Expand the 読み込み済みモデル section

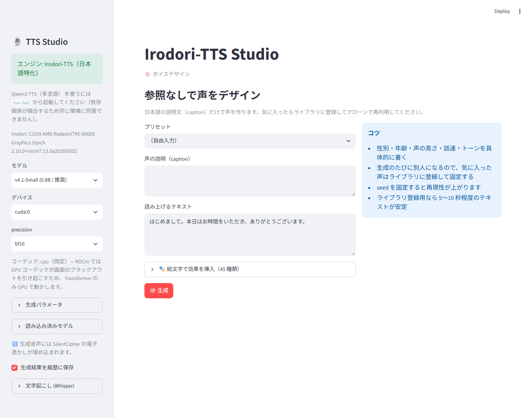click(57, 326)
